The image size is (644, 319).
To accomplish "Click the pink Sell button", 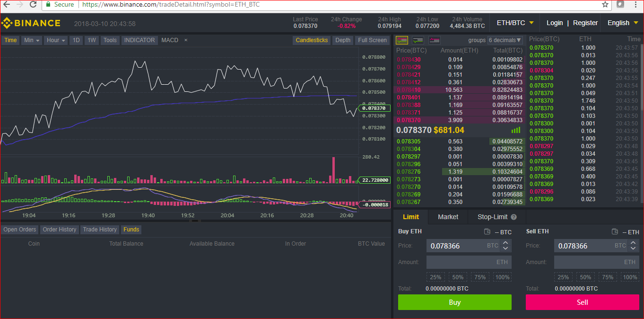I will pos(583,302).
